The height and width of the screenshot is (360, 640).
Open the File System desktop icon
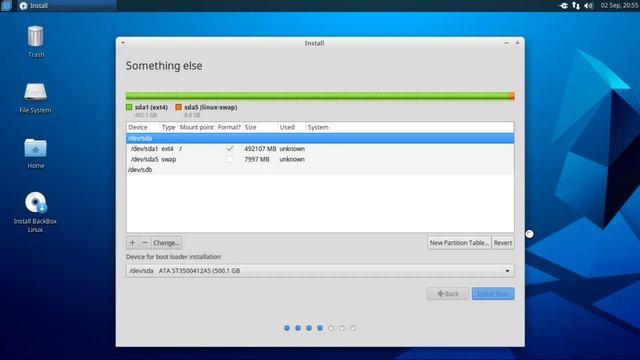tap(35, 97)
